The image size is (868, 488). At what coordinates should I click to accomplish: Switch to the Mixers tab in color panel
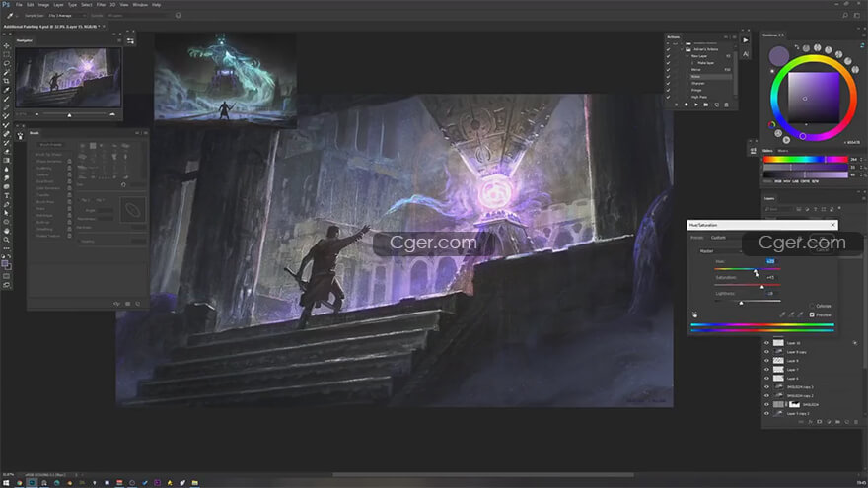783,151
